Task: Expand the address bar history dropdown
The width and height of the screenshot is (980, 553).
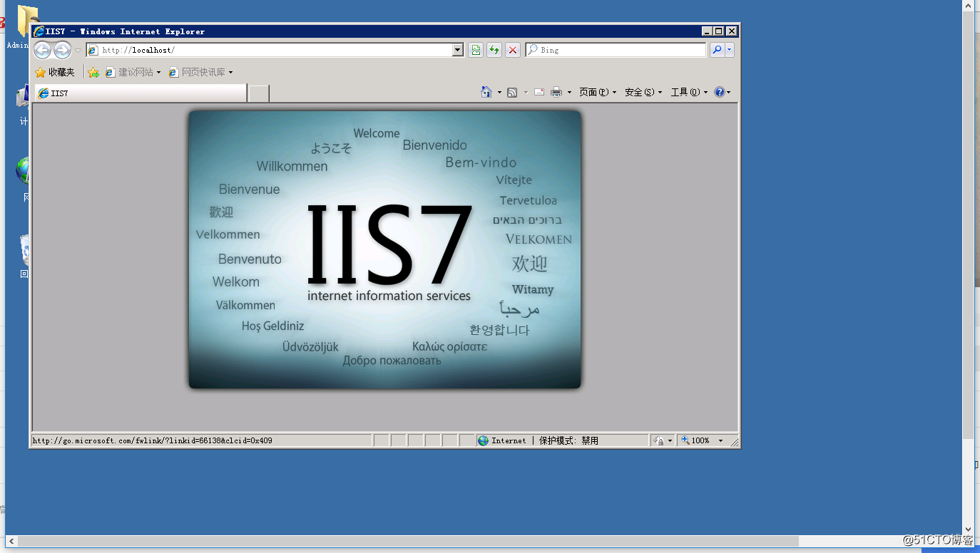Action: click(458, 50)
